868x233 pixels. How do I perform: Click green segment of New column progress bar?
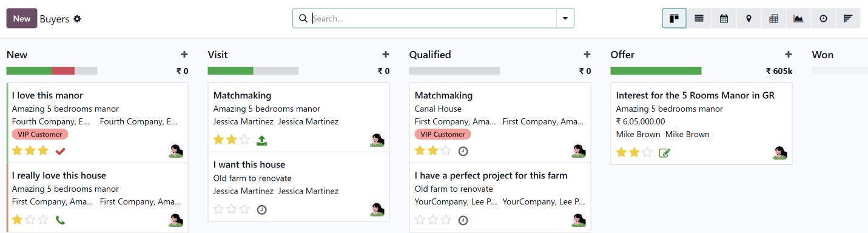pos(29,70)
